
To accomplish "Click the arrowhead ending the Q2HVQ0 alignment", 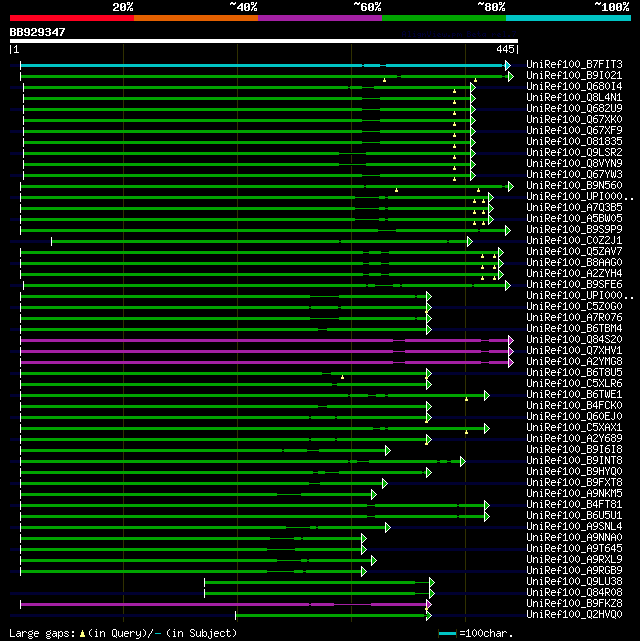I will click(x=429, y=616).
